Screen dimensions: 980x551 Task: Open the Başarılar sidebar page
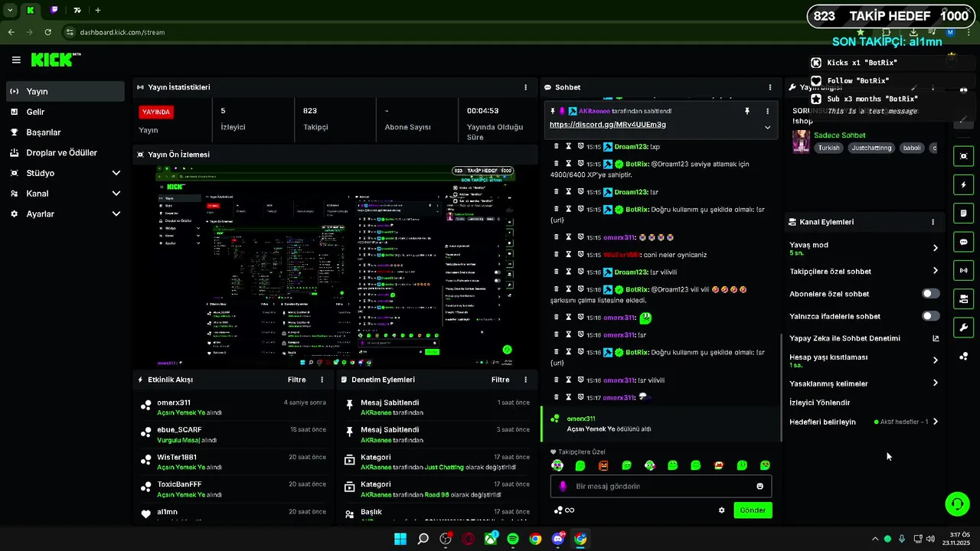point(65,132)
